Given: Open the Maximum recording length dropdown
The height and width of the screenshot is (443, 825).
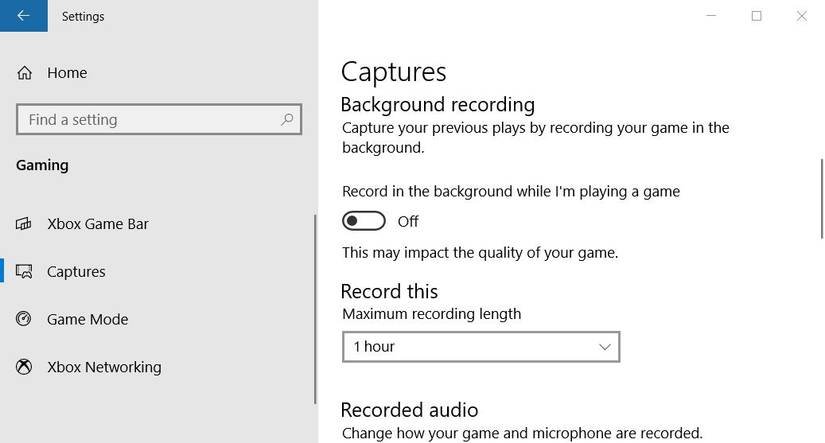Looking at the screenshot, I should (x=480, y=347).
